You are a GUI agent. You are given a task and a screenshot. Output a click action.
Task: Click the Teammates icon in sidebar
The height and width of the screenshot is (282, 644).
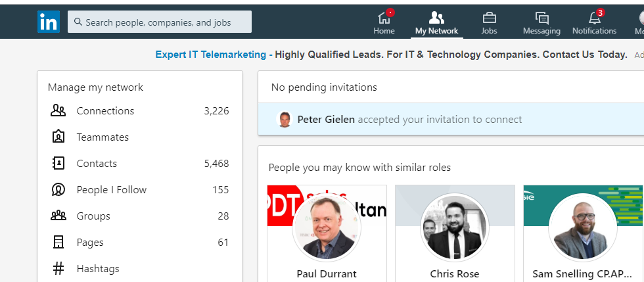[58, 137]
